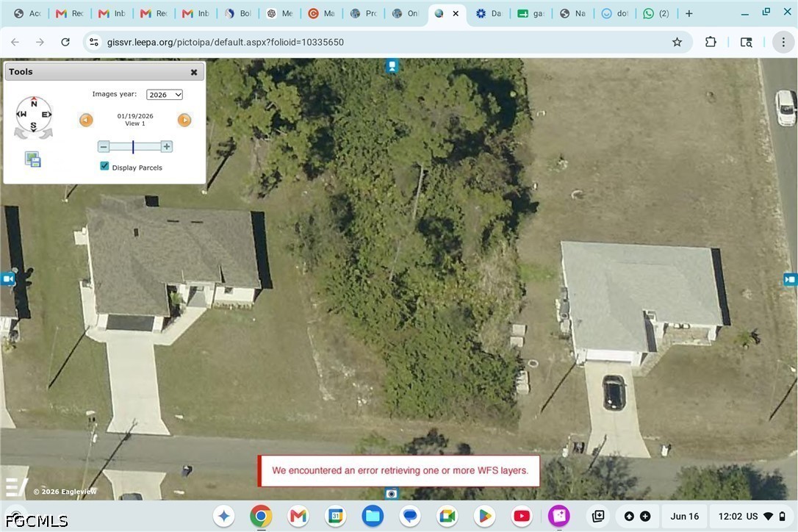
Task: Open the browser extensions menu
Action: pyautogui.click(x=711, y=43)
